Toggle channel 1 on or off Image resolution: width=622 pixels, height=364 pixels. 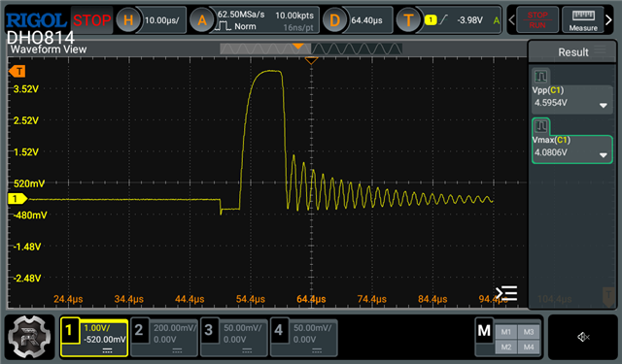pos(94,338)
